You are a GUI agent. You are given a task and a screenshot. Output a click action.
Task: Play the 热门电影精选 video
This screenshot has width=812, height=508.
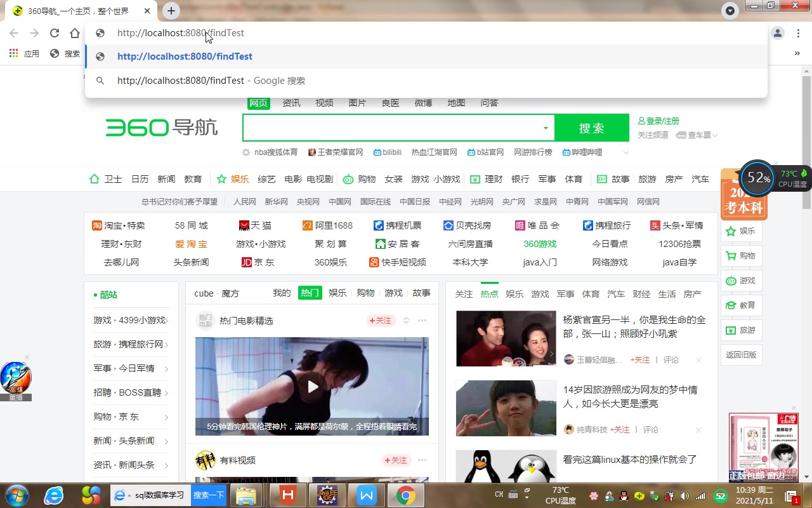point(312,386)
